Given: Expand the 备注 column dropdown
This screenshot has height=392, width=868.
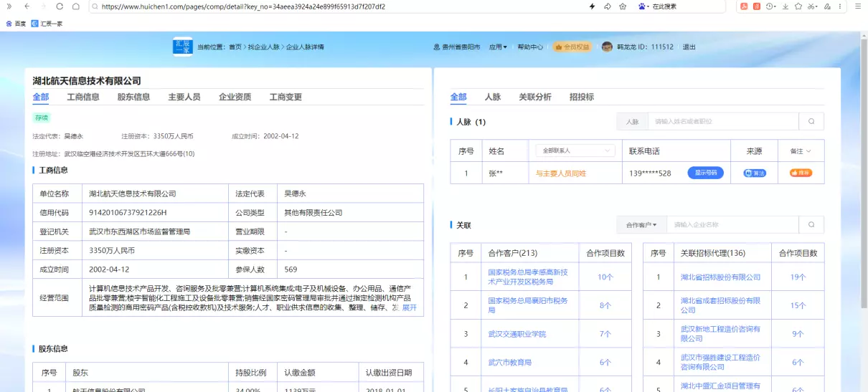Looking at the screenshot, I should (801, 151).
